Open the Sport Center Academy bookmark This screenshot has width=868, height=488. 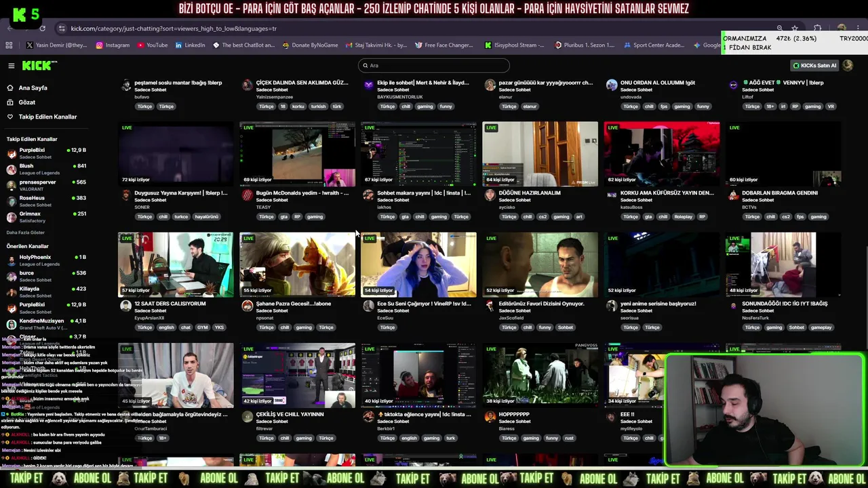[x=654, y=45]
